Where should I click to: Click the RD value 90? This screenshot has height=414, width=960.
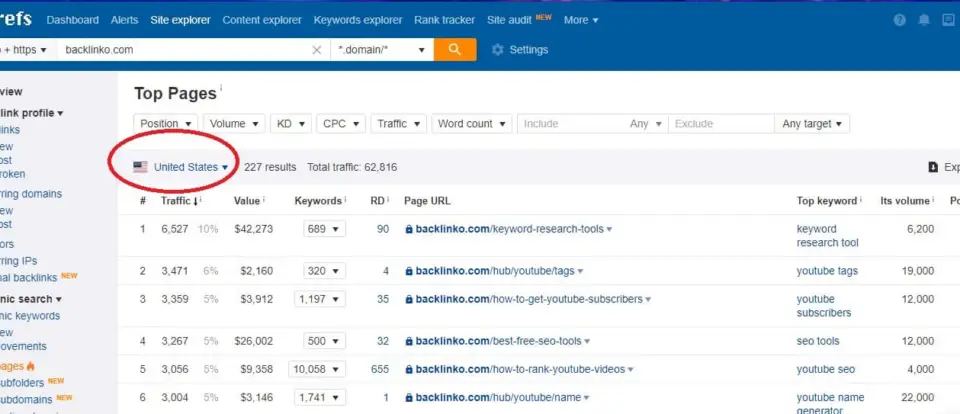[383, 229]
